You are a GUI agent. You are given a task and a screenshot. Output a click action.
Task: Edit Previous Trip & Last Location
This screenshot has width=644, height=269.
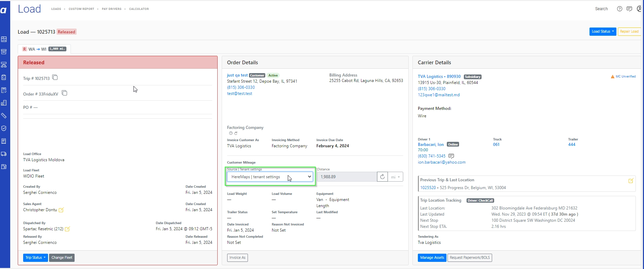coord(631,181)
